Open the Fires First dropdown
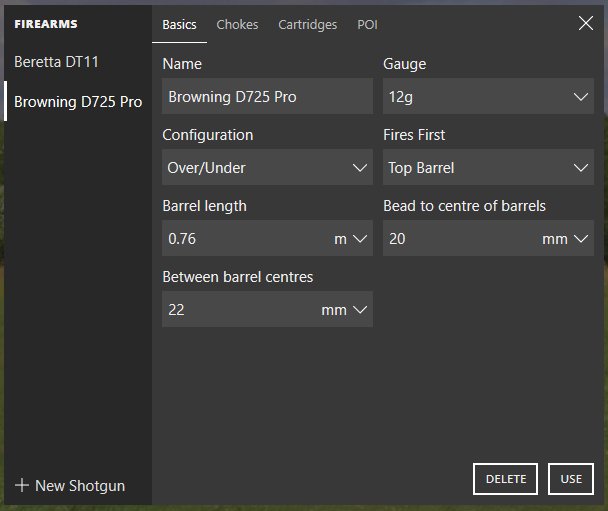The image size is (608, 511). coord(488,168)
